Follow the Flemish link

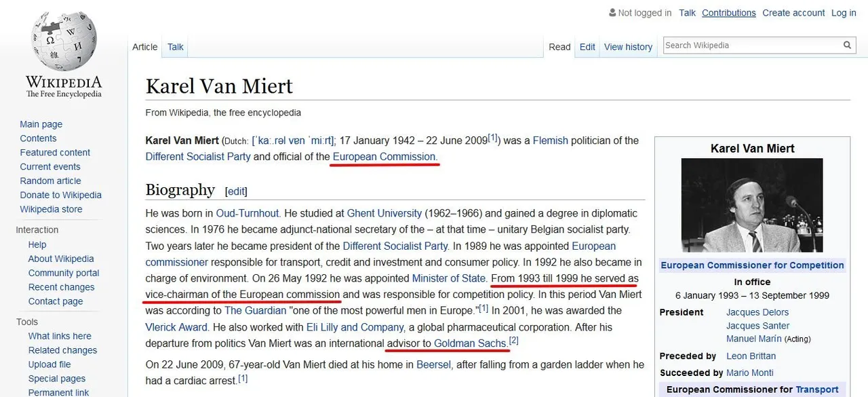click(550, 140)
